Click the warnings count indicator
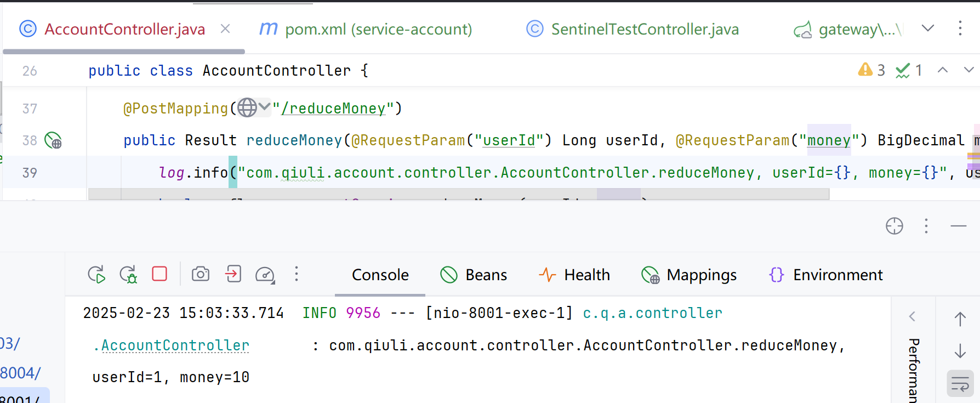This screenshot has width=980, height=403. click(871, 70)
